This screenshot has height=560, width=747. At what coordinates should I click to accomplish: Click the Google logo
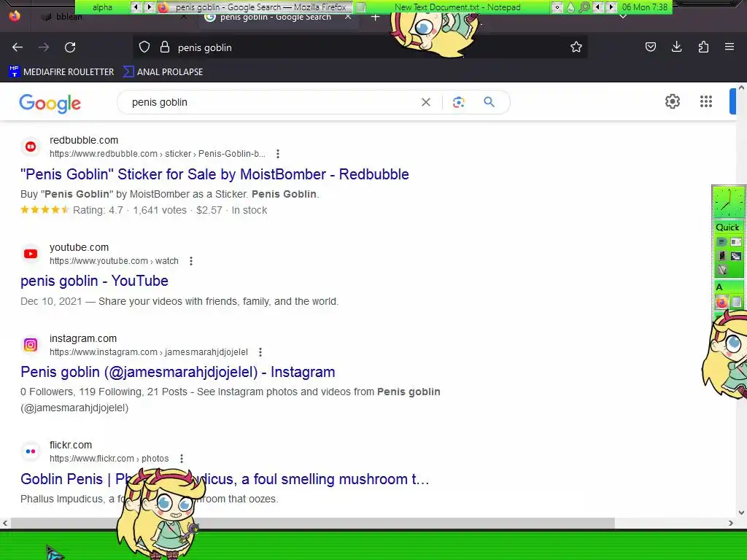[x=50, y=104]
